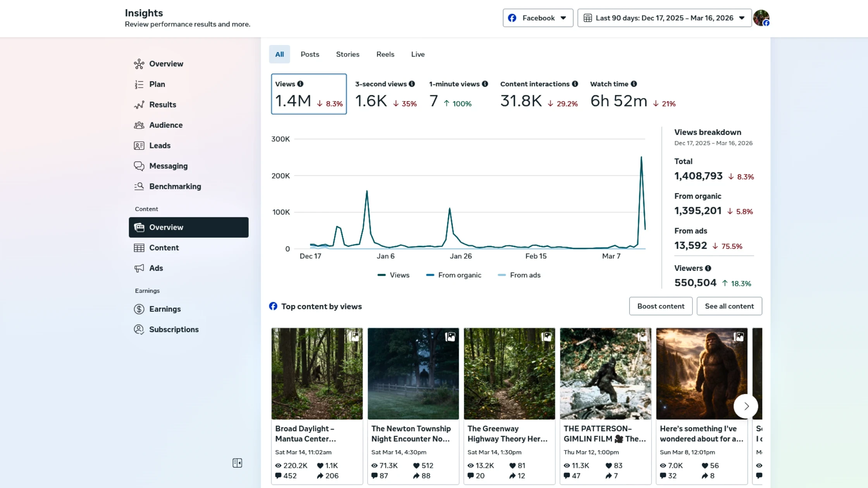868x488 pixels.
Task: Switch to the Stories tab
Action: 348,54
